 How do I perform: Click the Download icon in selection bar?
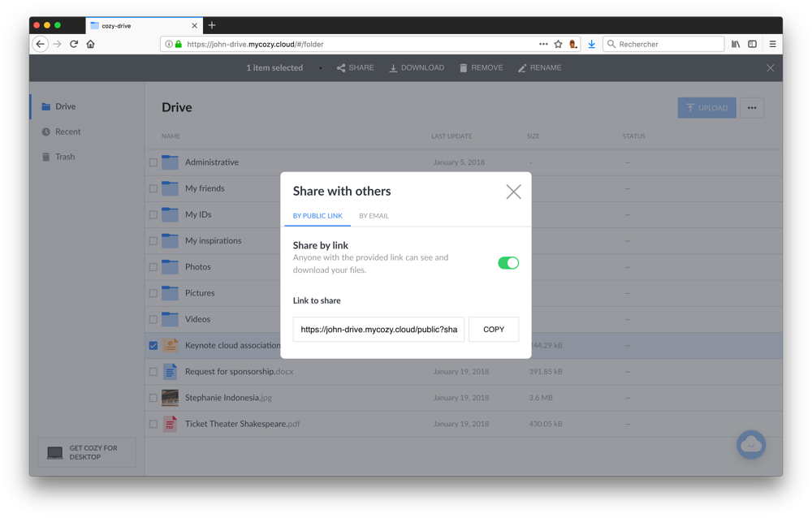pos(393,68)
